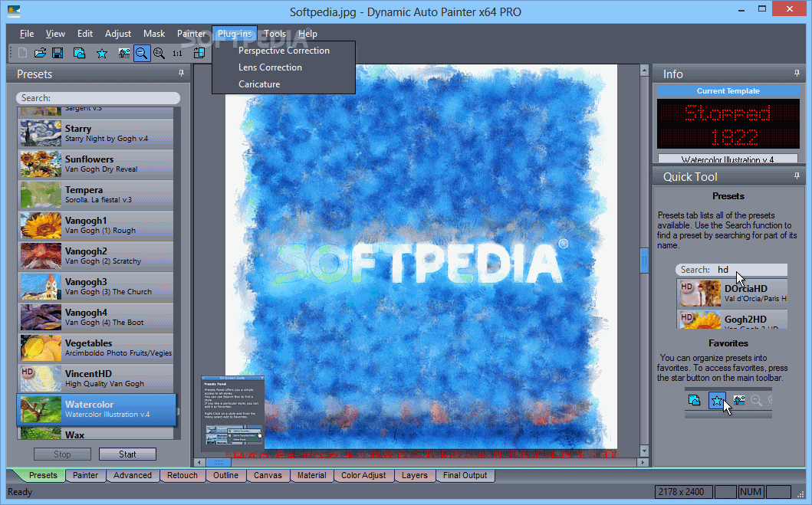
Task: Focus the Presets Search field
Action: point(98,98)
